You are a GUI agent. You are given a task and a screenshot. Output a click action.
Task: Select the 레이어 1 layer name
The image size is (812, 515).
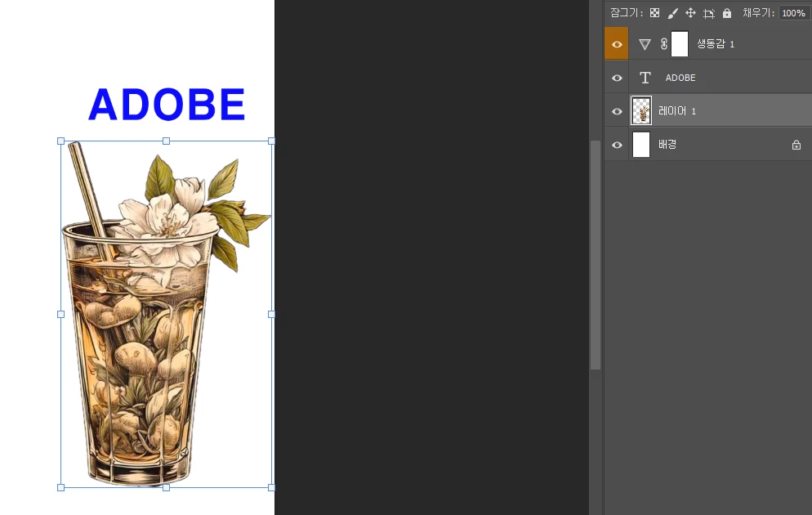677,111
